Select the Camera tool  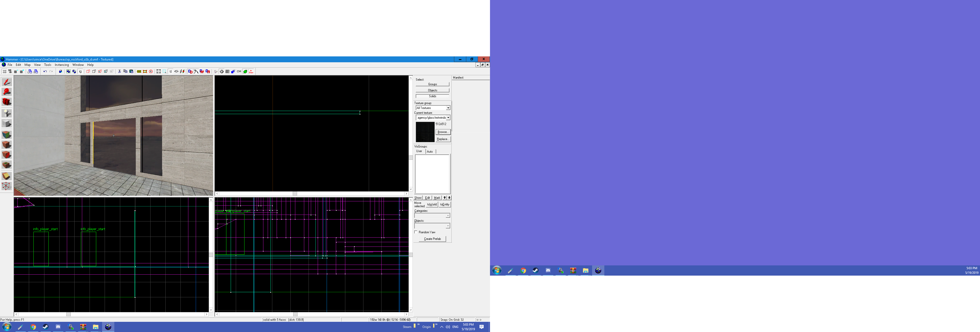pyautogui.click(x=6, y=102)
